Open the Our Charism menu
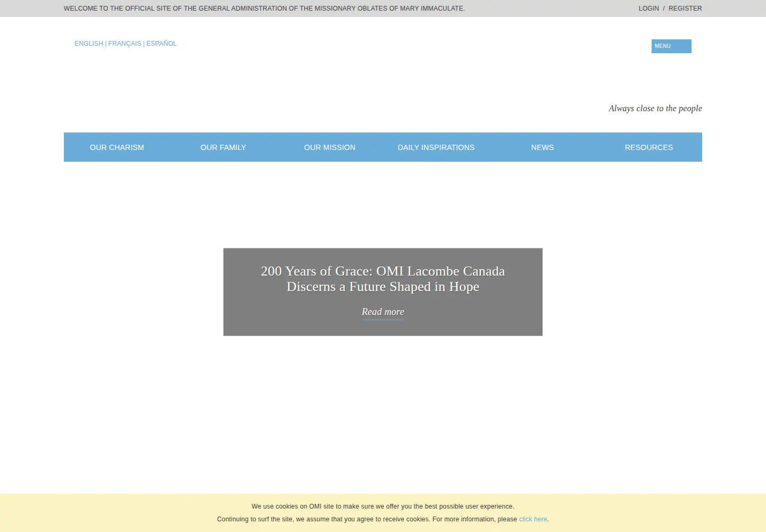Screen dimensions: 766x532 coord(117,147)
